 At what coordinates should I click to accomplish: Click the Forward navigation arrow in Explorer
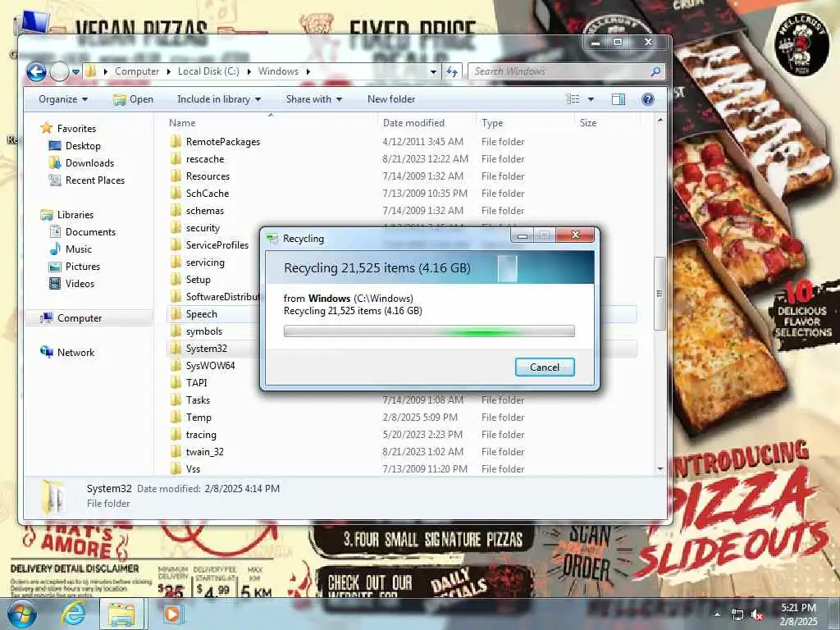click(59, 71)
